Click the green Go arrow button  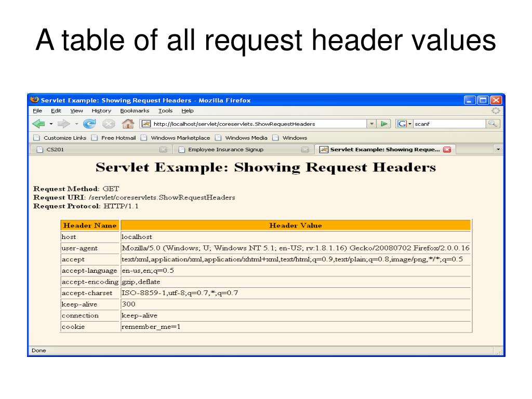coord(384,124)
